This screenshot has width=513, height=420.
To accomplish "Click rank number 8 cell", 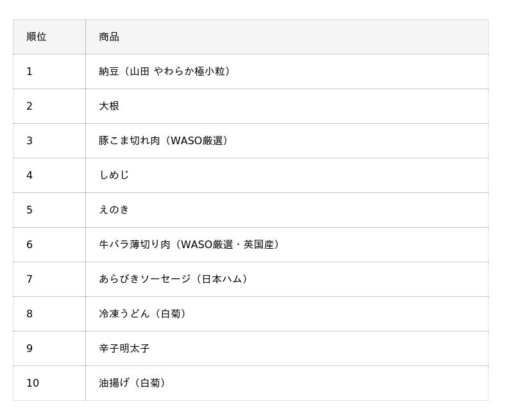I will coord(49,314).
